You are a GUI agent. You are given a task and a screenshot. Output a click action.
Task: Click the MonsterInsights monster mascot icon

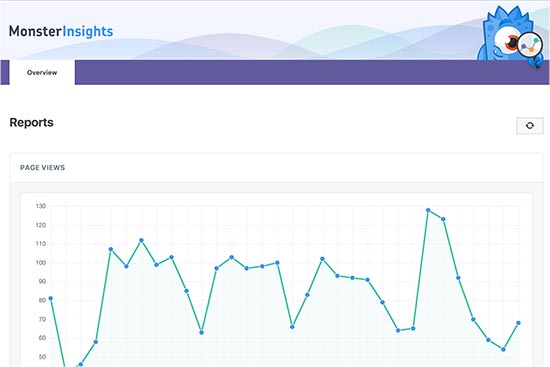510,35
